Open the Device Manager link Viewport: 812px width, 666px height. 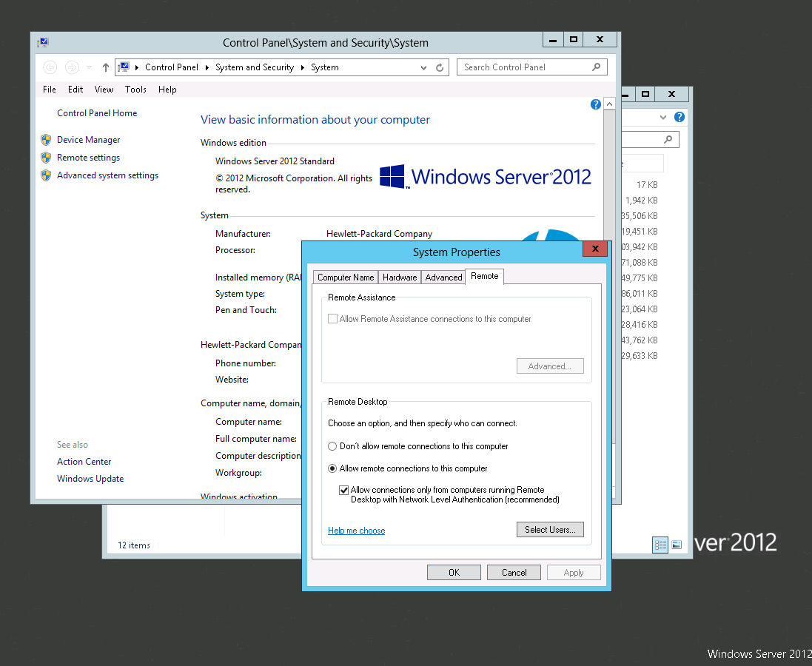[89, 140]
